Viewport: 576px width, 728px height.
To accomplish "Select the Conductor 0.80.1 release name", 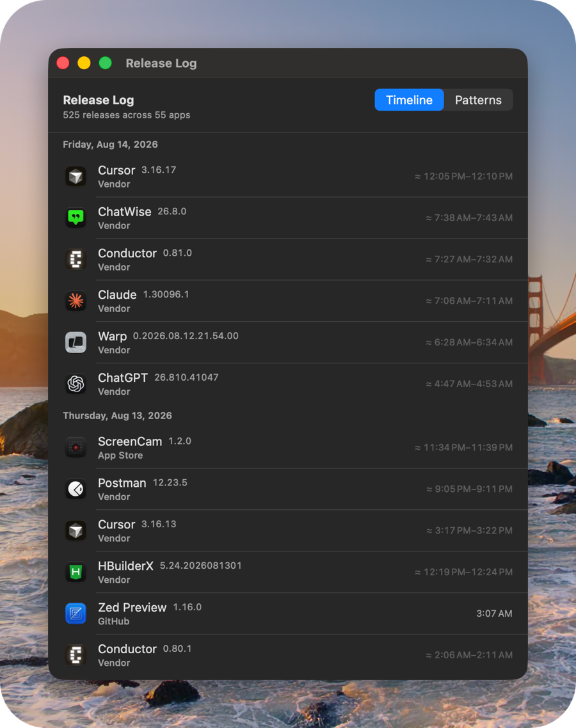I will point(127,649).
